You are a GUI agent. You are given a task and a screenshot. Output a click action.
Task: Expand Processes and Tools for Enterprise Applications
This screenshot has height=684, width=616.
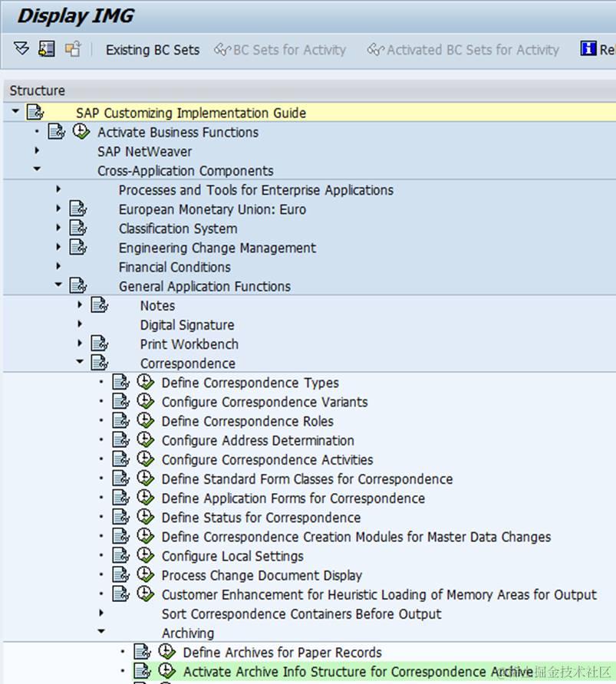click(x=58, y=189)
